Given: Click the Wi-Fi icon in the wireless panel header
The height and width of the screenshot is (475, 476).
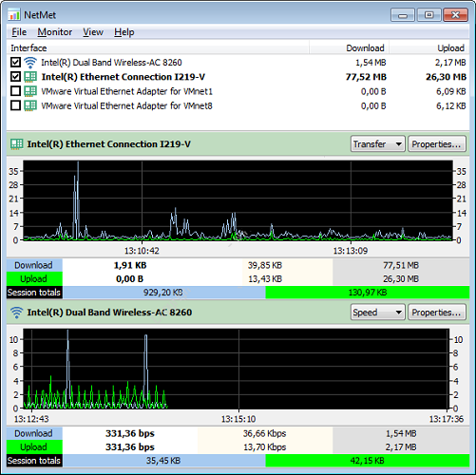Looking at the screenshot, I should coord(17,313).
